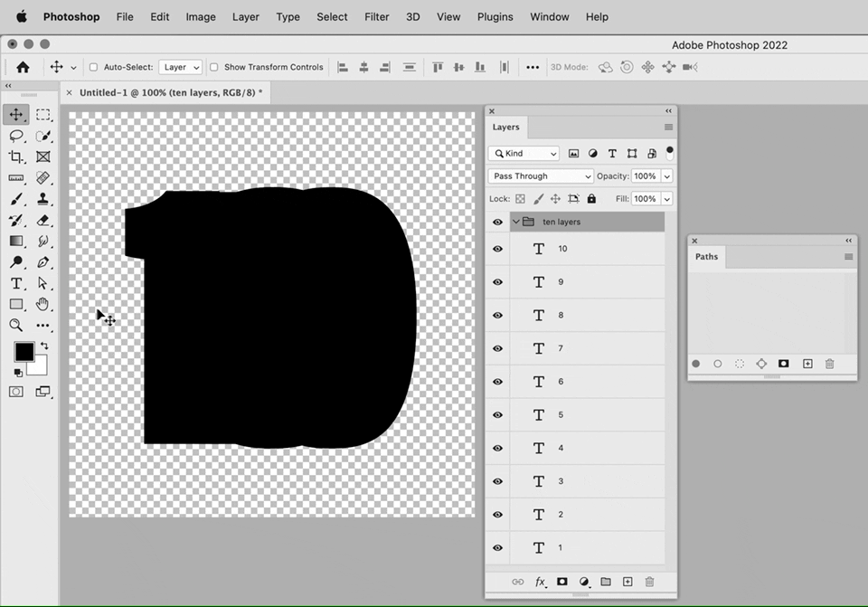Select the Eraser tool
This screenshot has width=868, height=607.
[x=42, y=220]
